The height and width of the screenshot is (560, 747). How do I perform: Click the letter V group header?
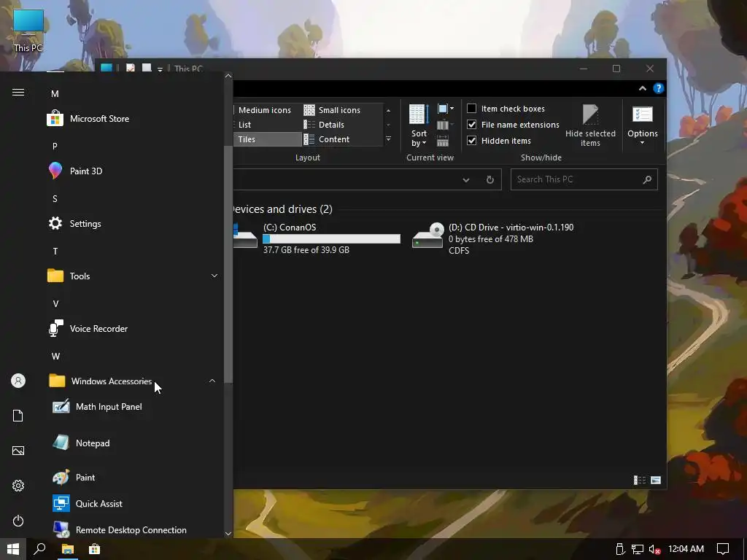[x=55, y=304]
